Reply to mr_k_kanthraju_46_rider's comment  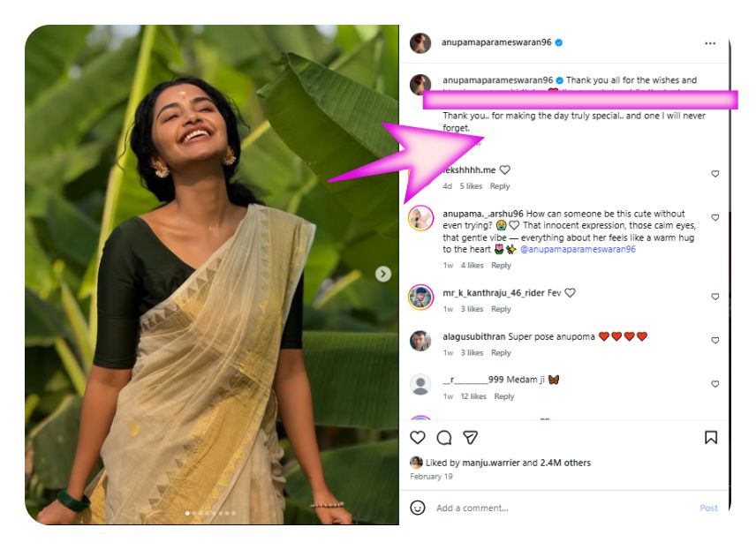[x=500, y=310]
